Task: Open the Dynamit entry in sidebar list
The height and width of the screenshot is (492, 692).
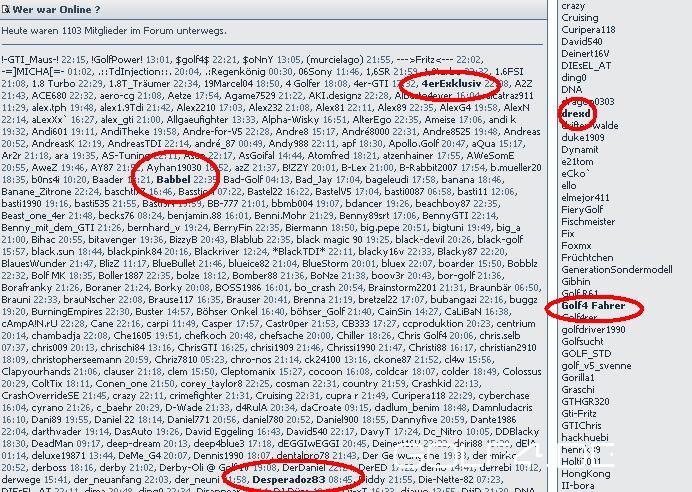Action: pyautogui.click(x=580, y=150)
